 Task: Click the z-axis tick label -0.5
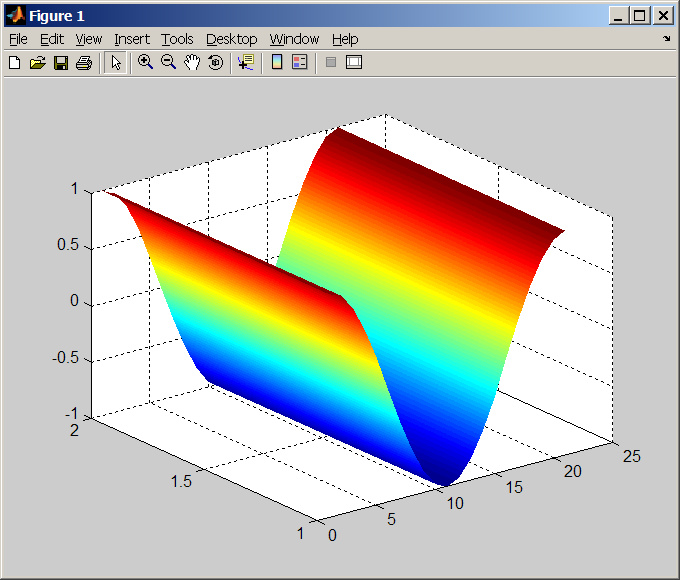[x=65, y=357]
